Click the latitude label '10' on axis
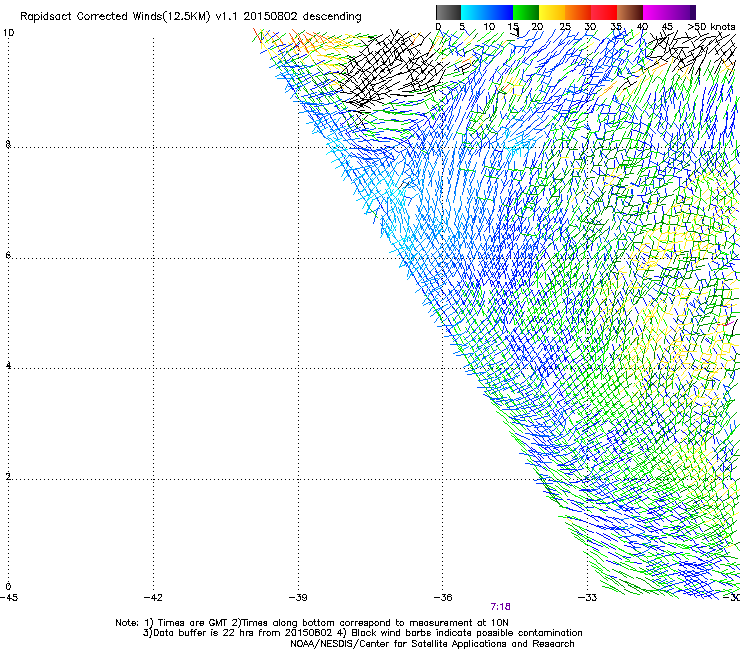This screenshot has height=650, width=740. [x=8, y=33]
